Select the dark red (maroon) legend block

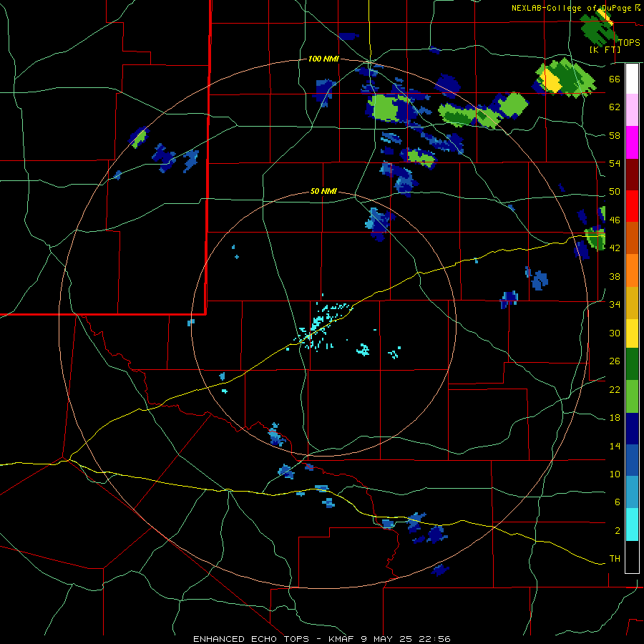point(632,175)
